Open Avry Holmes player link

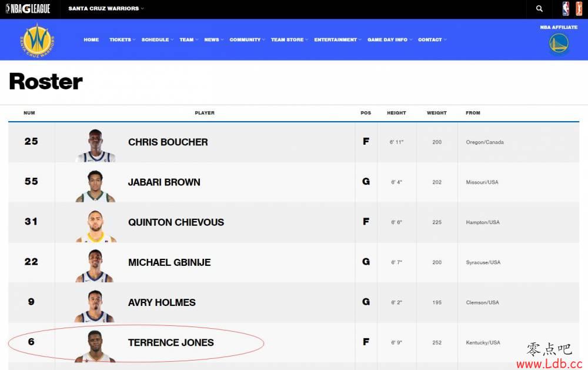tap(162, 302)
